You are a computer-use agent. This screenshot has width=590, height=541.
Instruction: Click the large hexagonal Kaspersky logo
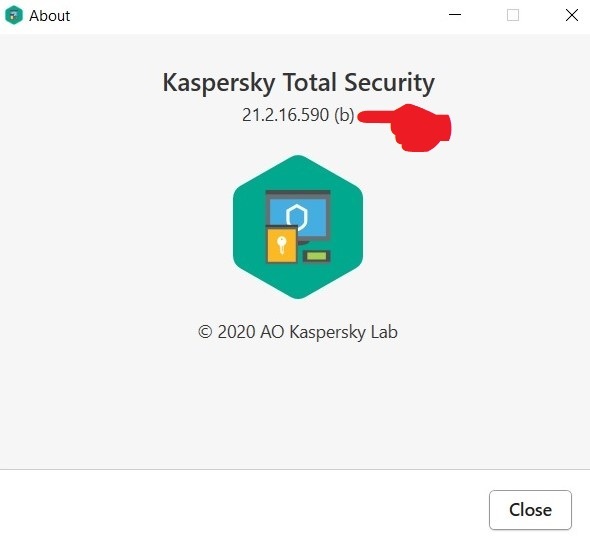point(298,227)
